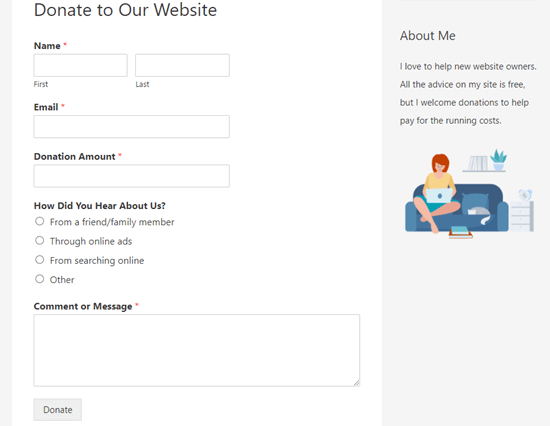
Task: Select the 'Other' radio option
Action: pyautogui.click(x=40, y=279)
